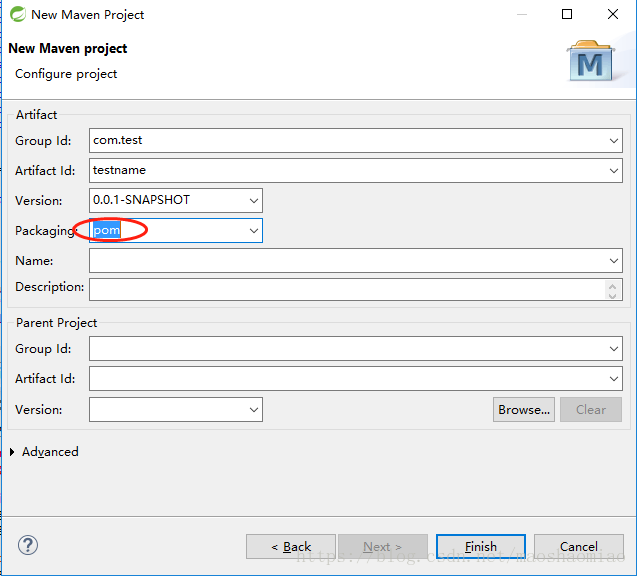Click the help question mark icon
Screen dimensions: 637x576
click(28, 545)
